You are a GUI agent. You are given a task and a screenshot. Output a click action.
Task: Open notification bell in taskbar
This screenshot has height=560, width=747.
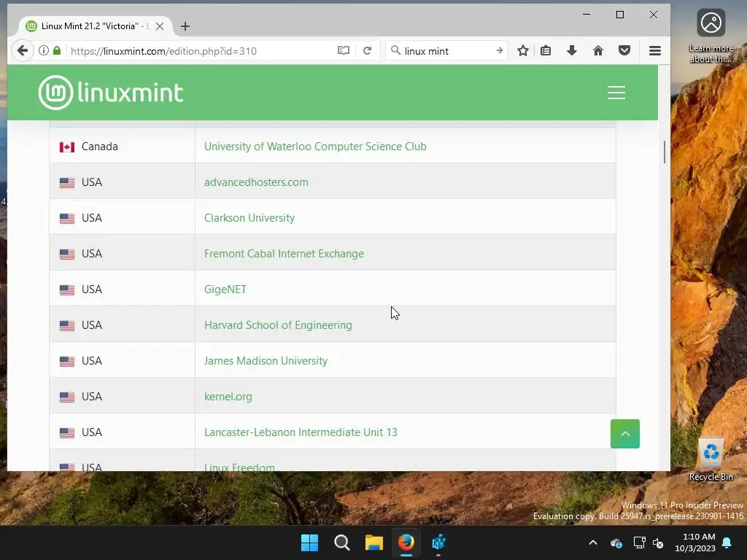point(727,542)
